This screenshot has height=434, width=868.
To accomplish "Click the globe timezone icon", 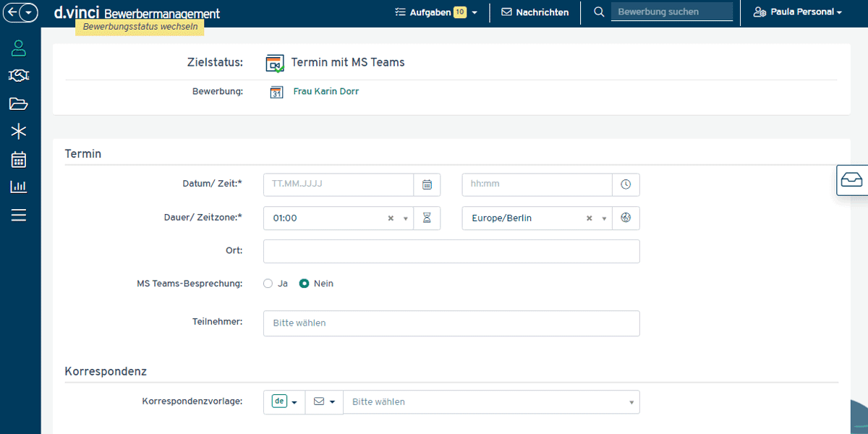I will (626, 218).
